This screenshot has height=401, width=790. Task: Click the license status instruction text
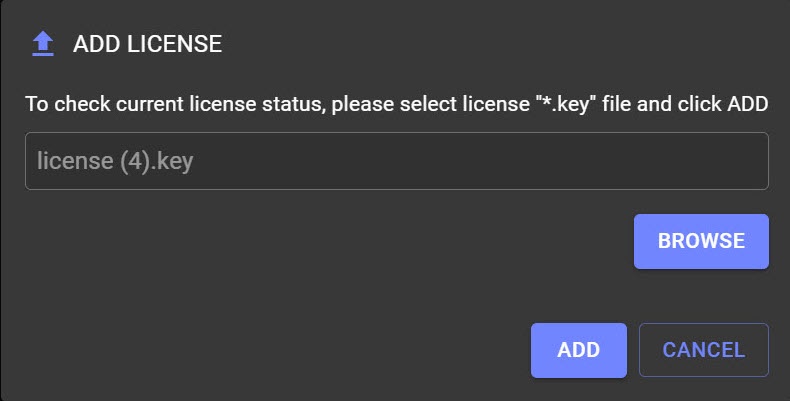click(396, 103)
